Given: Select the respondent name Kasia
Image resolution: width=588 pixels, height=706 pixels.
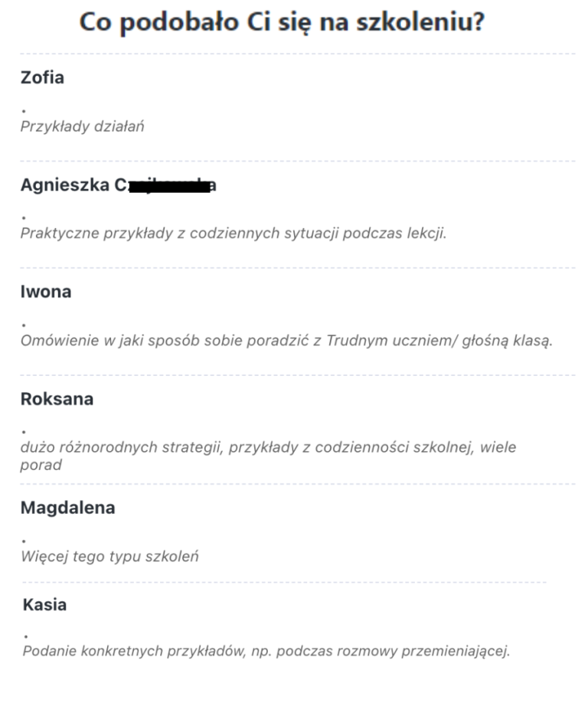Looking at the screenshot, I should [44, 605].
